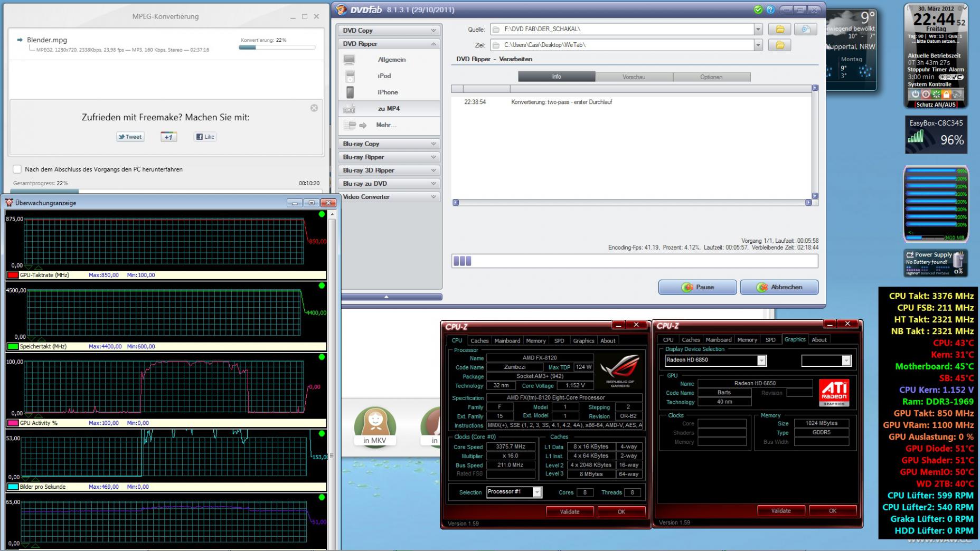Click the green standby icon in the clock gadget
This screenshot has height=551, width=980.
point(936,94)
